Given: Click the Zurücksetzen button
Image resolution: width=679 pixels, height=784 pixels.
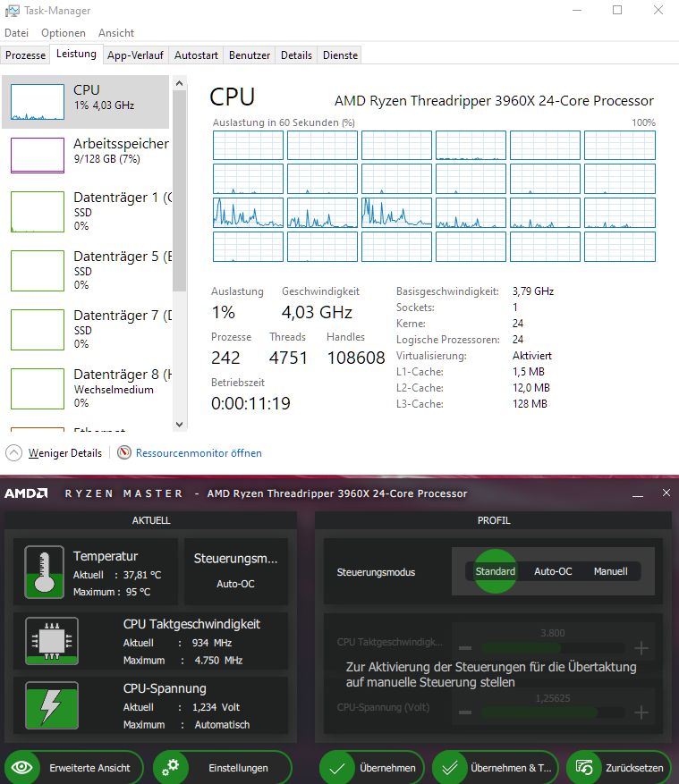Looking at the screenshot, I should point(619,768).
